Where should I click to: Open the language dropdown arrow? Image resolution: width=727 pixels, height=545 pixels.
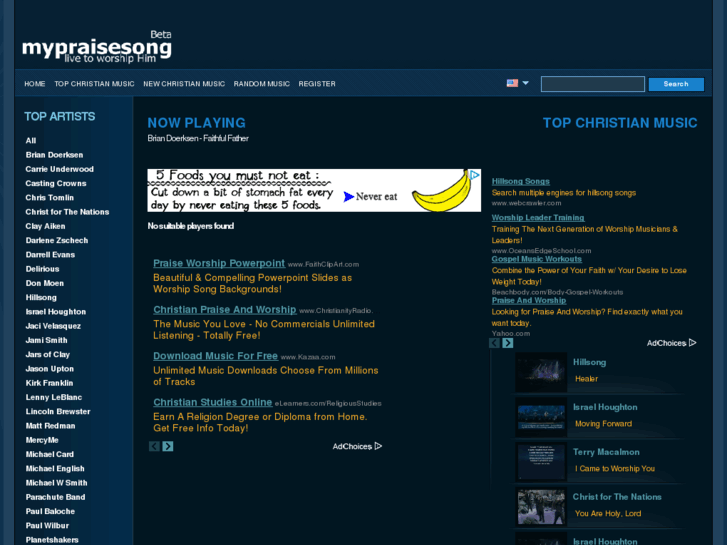pos(525,83)
